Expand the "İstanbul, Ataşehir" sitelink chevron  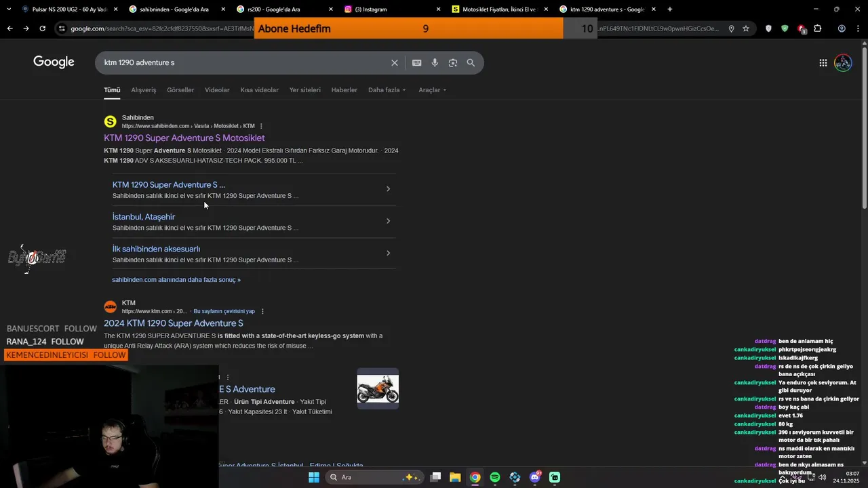coord(388,221)
